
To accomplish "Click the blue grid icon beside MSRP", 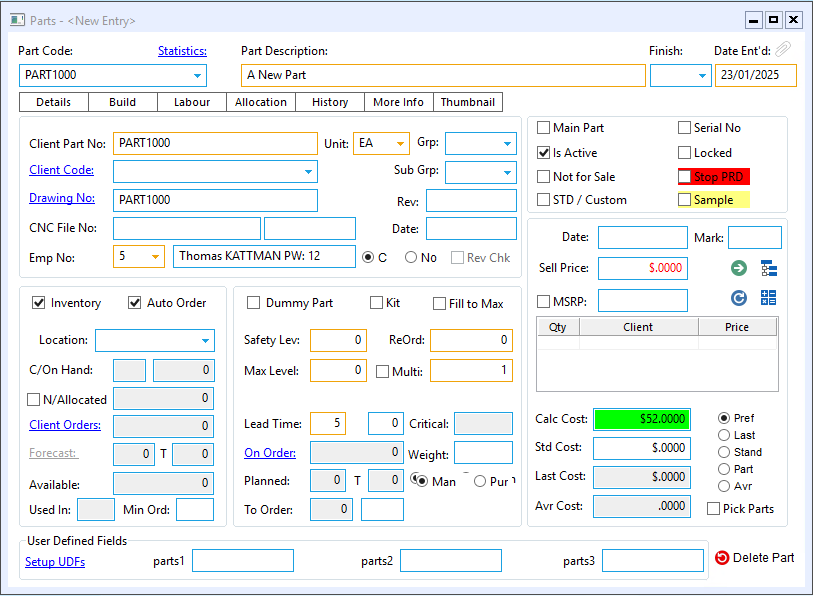I will (x=768, y=298).
